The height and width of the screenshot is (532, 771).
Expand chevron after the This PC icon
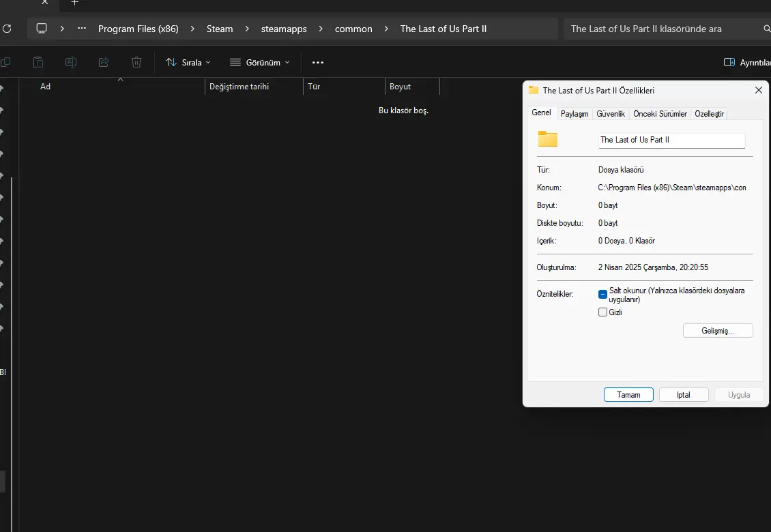click(x=62, y=29)
